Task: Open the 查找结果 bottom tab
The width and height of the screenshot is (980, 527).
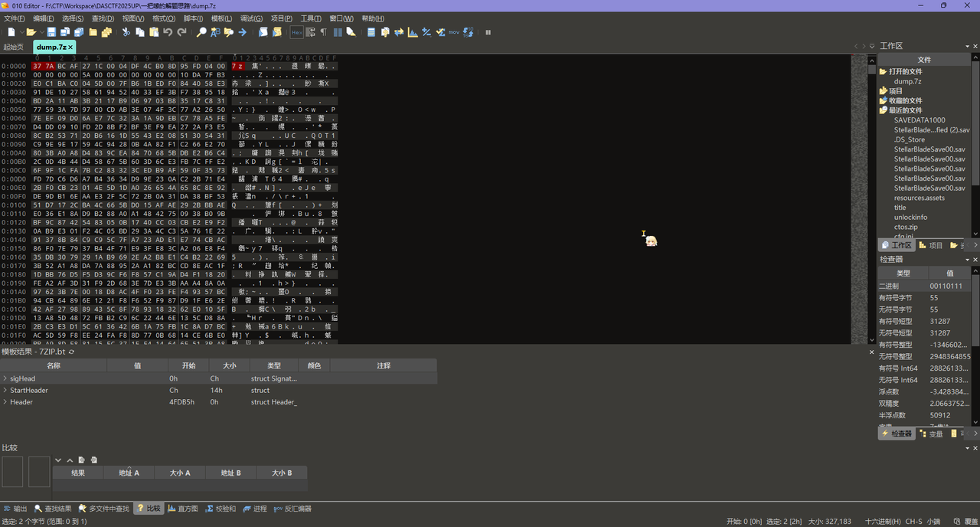Action: pyautogui.click(x=53, y=509)
